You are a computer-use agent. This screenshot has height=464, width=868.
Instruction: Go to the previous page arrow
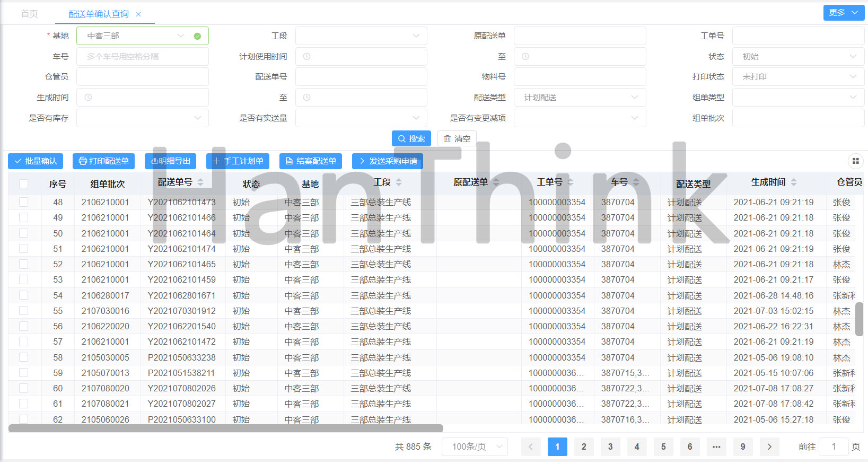[531, 447]
